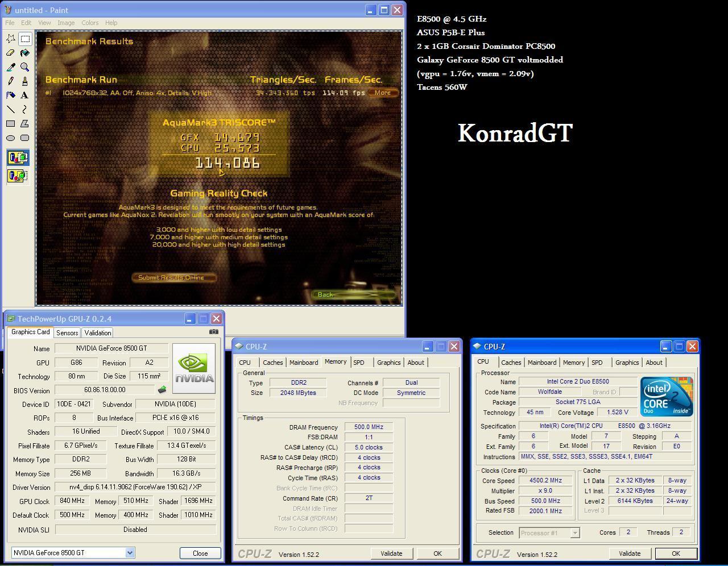Pick the Pick Color eyedropper tool
The width and height of the screenshot is (728, 566).
(x=11, y=67)
